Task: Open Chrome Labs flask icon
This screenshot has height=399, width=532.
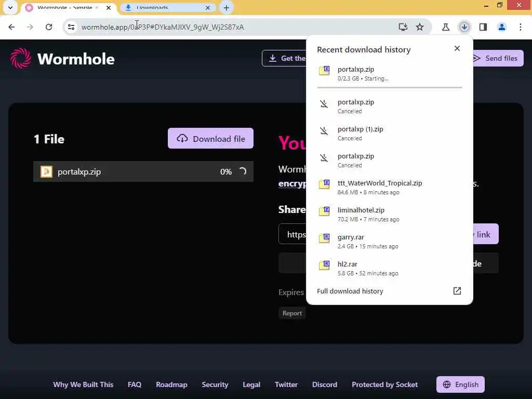Action: [445, 27]
